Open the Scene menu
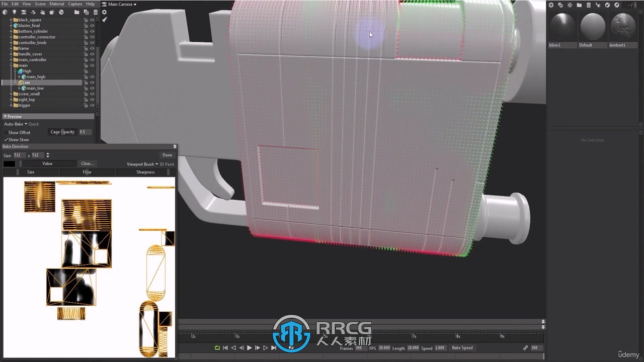The height and width of the screenshot is (362, 644). pos(40,4)
